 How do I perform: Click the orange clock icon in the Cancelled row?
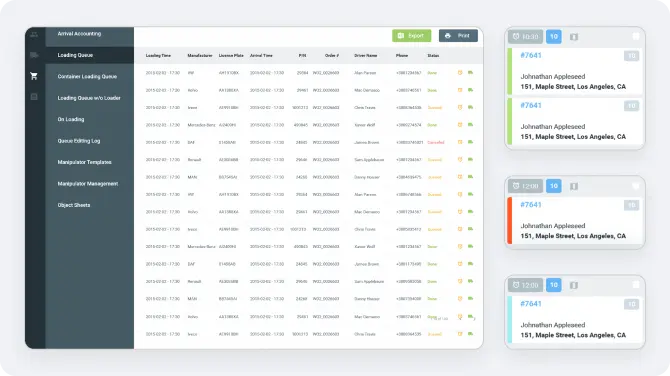tap(460, 142)
